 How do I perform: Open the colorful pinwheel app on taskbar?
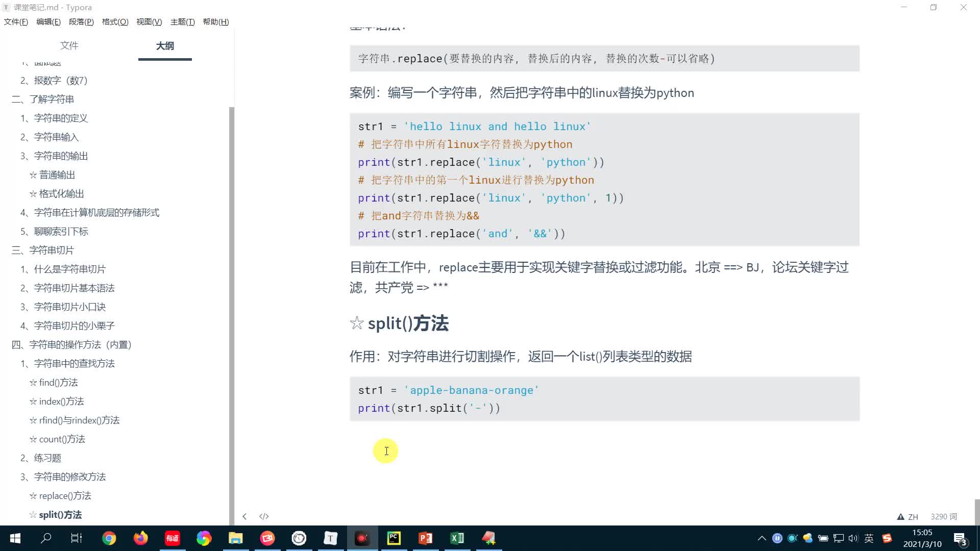[204, 538]
